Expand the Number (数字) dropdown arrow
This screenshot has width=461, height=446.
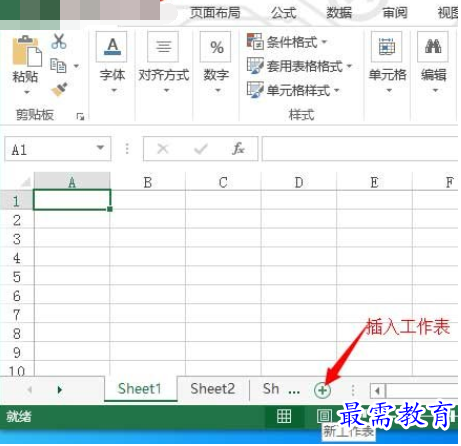click(218, 91)
